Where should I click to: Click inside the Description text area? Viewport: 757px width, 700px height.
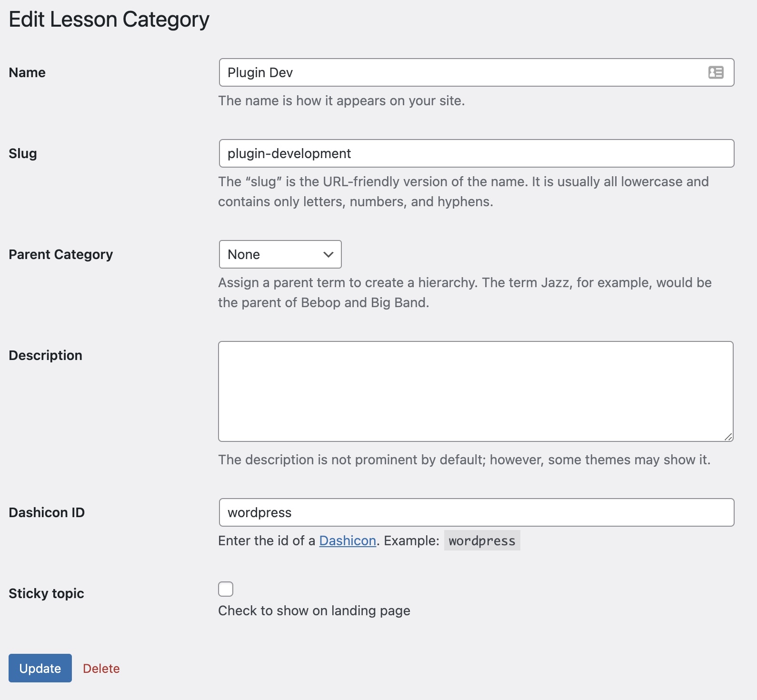pyautogui.click(x=475, y=391)
